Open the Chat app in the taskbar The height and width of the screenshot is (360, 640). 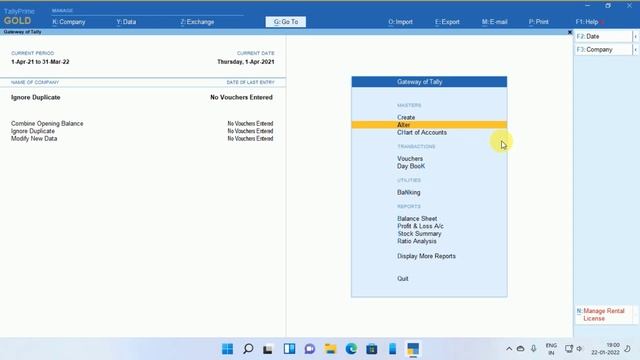310,349
